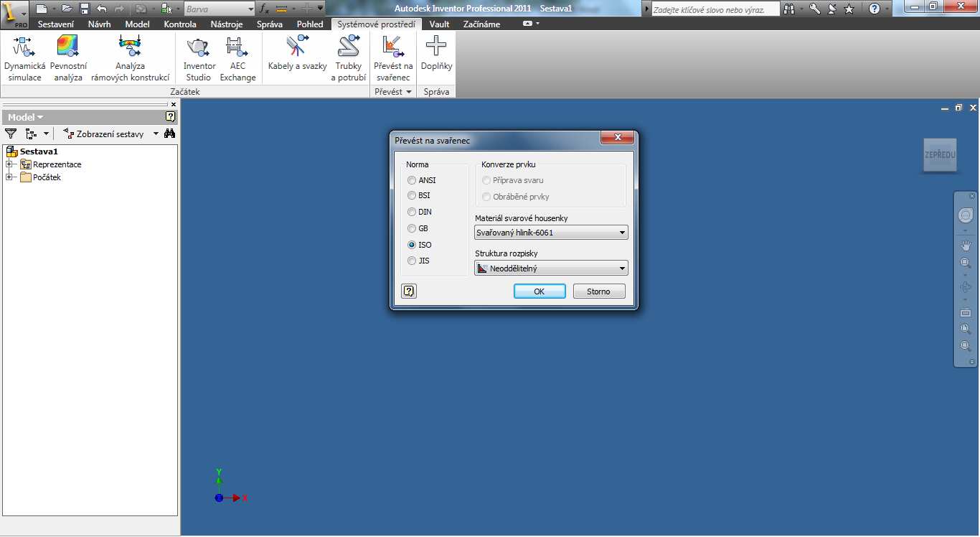This screenshot has width=980, height=537.
Task: Open the Model browser title dropdown
Action: pos(25,117)
